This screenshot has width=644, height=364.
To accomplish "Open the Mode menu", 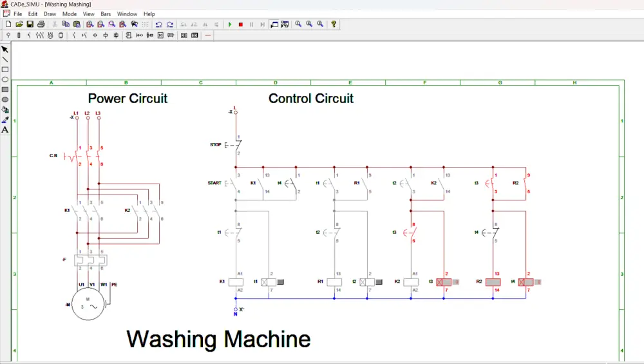I will [x=70, y=14].
